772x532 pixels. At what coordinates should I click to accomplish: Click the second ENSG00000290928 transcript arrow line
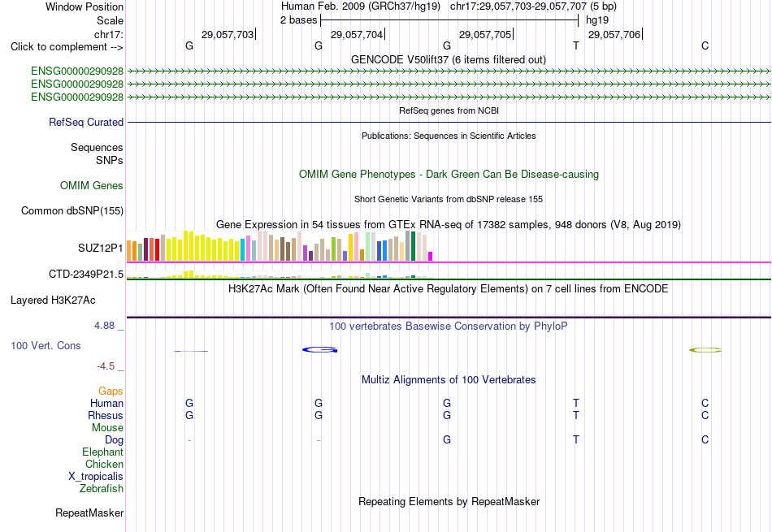(x=449, y=84)
